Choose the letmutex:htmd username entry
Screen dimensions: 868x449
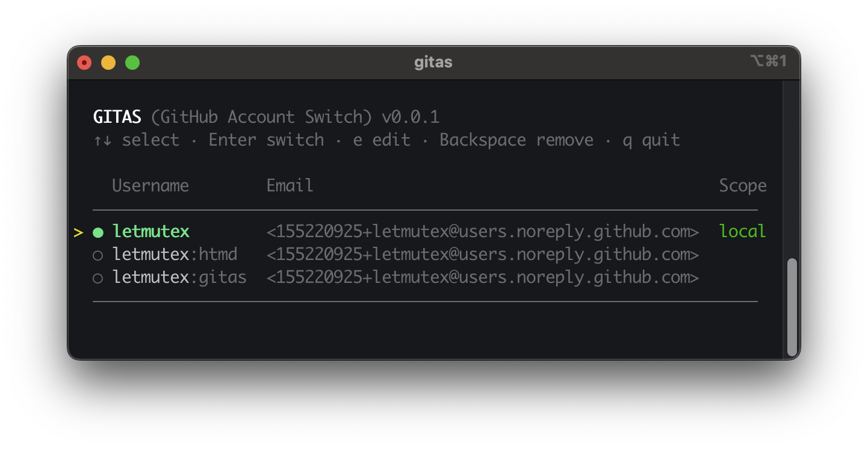[175, 255]
